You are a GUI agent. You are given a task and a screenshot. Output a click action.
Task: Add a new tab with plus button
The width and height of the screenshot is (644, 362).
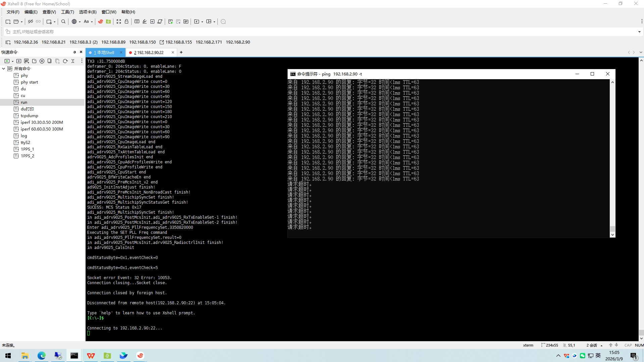pos(181,52)
